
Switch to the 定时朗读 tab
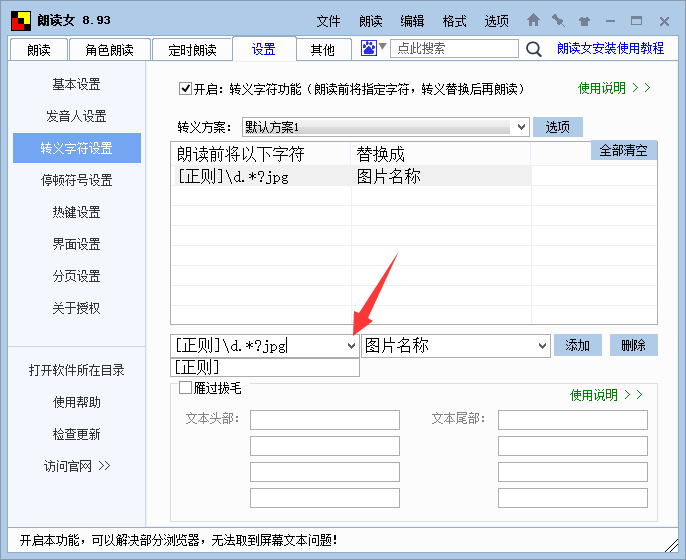192,49
